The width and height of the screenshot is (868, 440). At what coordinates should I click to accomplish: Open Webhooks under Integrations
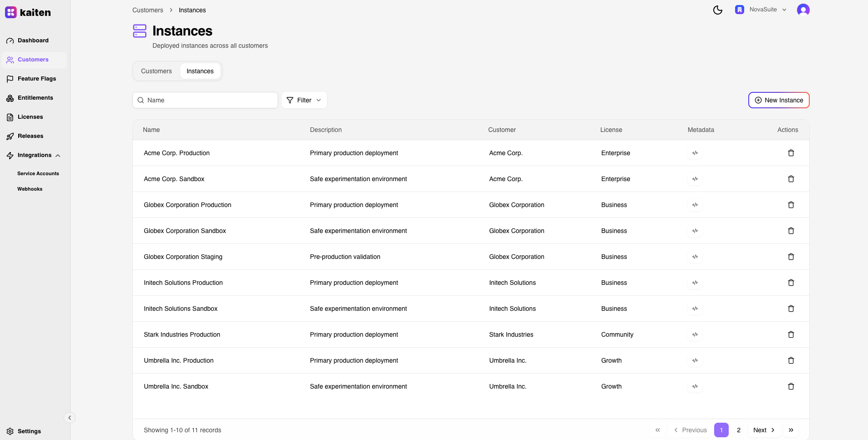(30, 189)
